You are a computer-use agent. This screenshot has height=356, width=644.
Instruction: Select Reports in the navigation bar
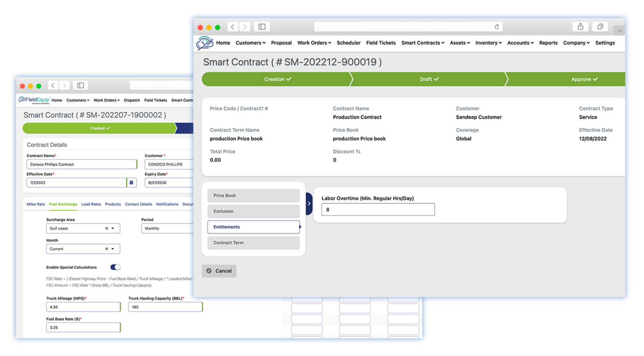click(548, 42)
